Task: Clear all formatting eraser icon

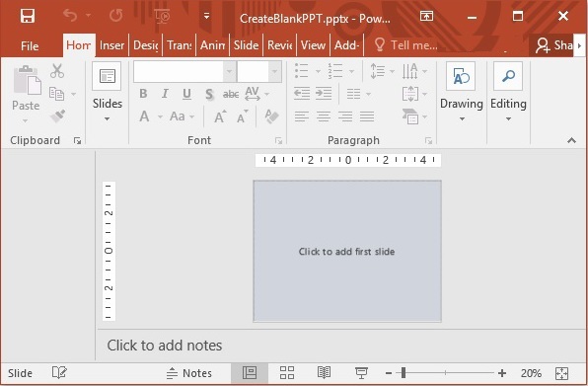Action: click(271, 116)
